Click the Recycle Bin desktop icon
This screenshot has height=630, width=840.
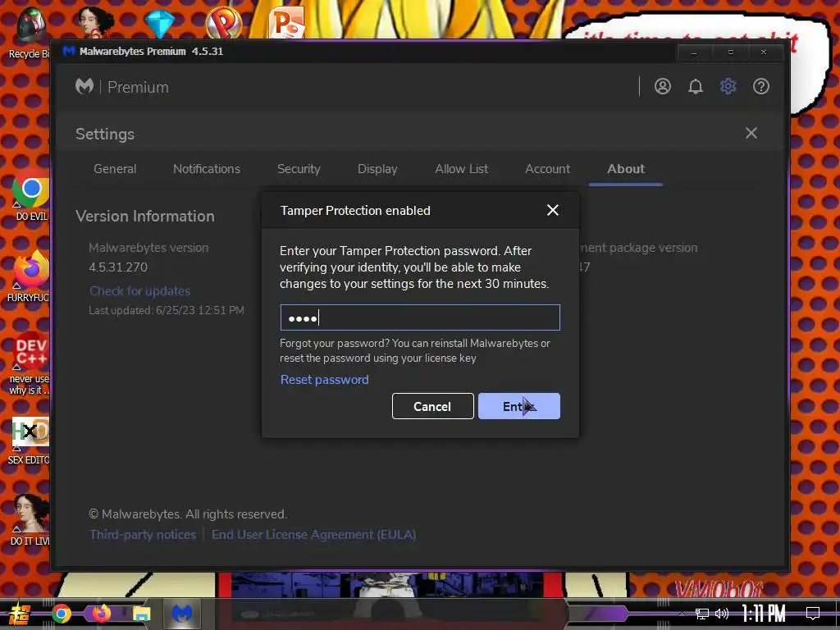click(x=29, y=34)
